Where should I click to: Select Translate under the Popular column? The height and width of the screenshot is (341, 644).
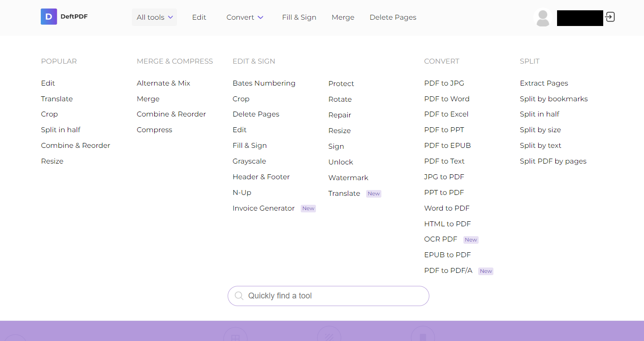coord(57,99)
